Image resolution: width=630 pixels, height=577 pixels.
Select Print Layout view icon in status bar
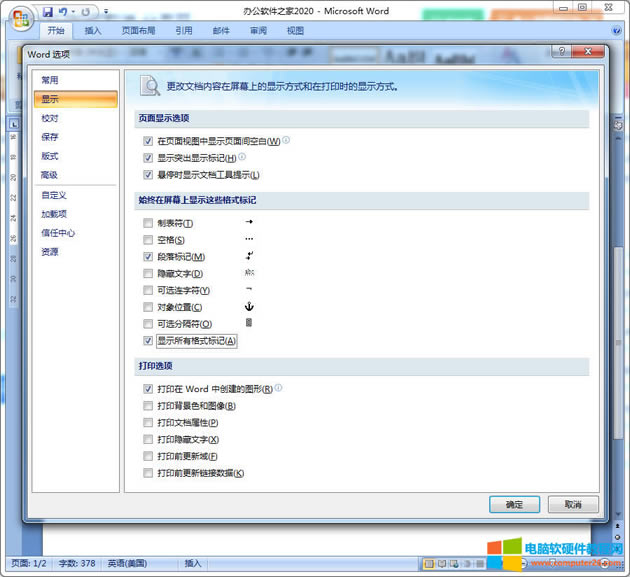coord(428,564)
